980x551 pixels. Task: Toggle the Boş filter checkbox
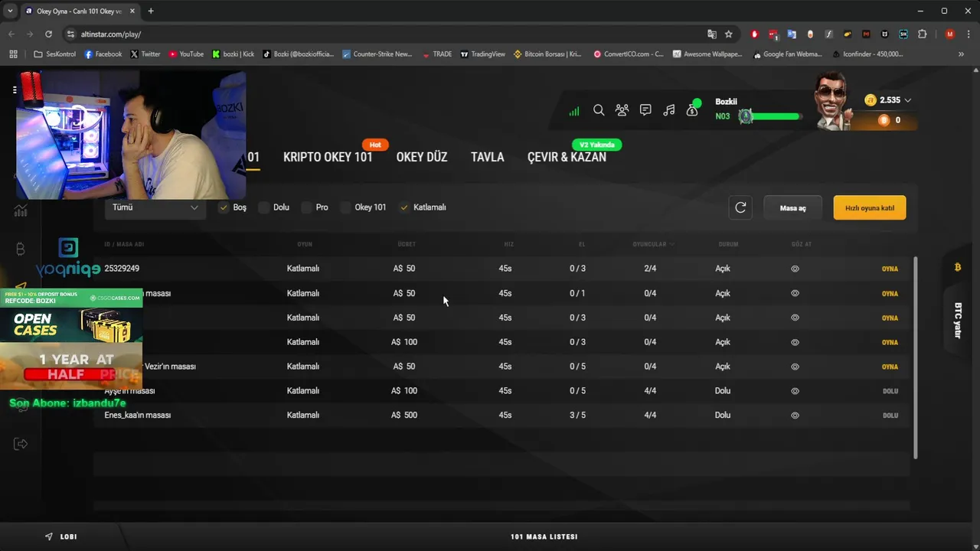pos(224,207)
